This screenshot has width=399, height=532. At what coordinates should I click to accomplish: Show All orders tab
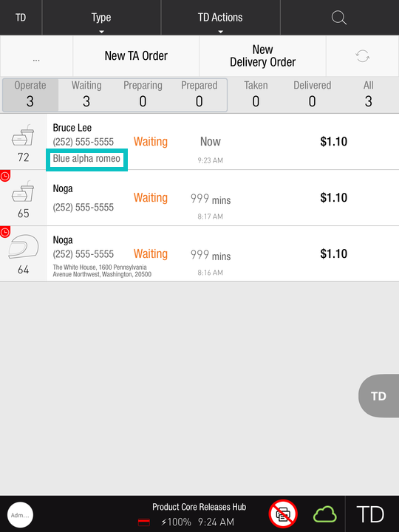click(x=369, y=95)
